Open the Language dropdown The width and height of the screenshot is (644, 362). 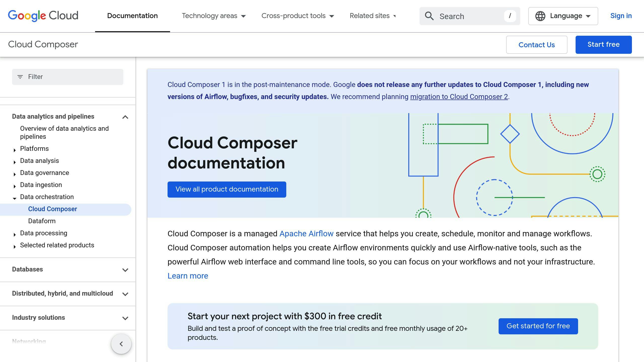(563, 16)
